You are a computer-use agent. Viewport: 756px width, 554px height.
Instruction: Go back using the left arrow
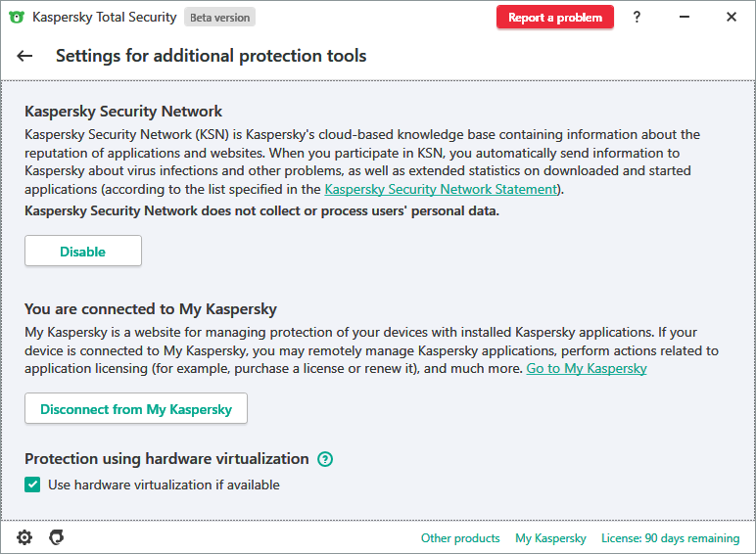[24, 57]
